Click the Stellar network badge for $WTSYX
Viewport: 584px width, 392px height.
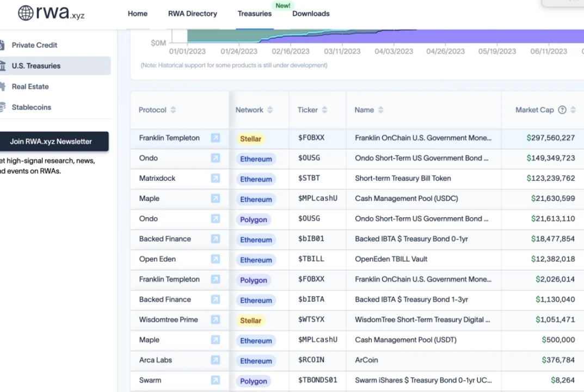point(250,321)
